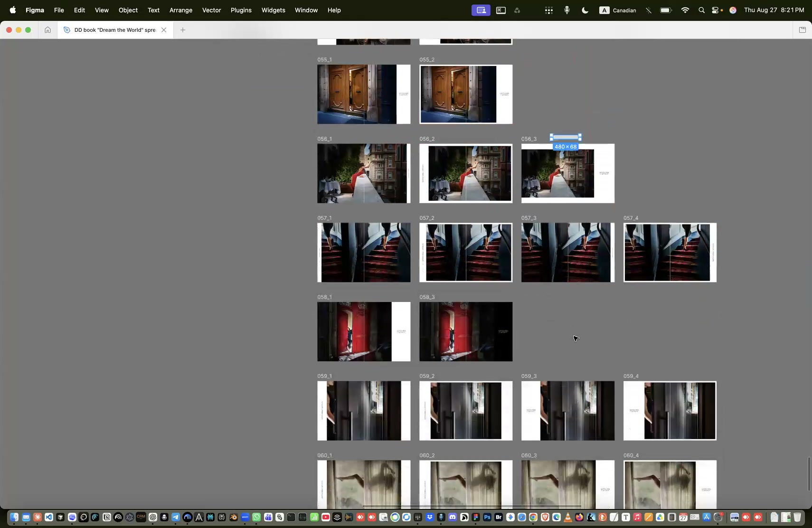Open Telegram from the Dock
The height and width of the screenshot is (528, 812).
pos(175,517)
